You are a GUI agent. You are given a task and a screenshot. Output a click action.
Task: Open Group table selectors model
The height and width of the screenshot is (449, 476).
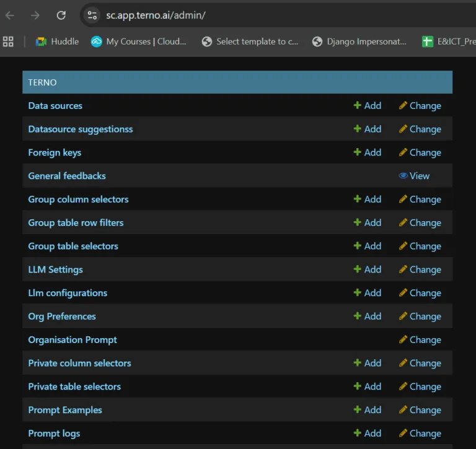(x=73, y=246)
